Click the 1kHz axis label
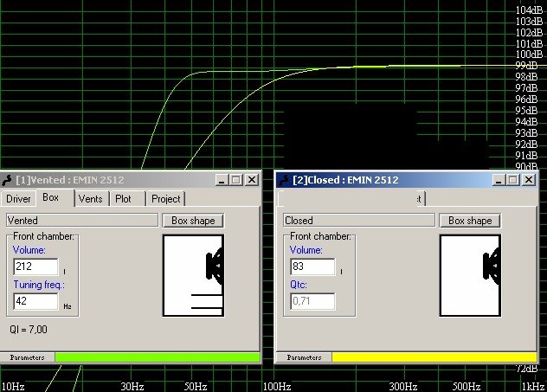Image resolution: width=547 pixels, height=392 pixels. 533,387
